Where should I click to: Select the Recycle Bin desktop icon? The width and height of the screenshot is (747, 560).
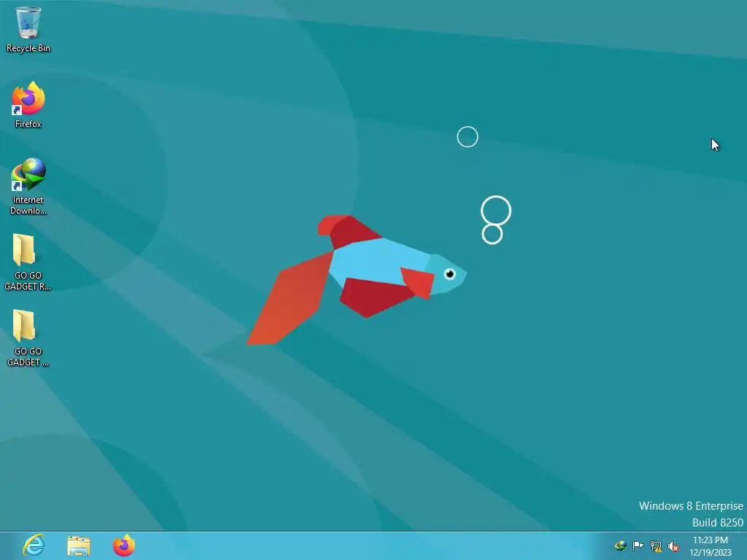click(x=28, y=29)
